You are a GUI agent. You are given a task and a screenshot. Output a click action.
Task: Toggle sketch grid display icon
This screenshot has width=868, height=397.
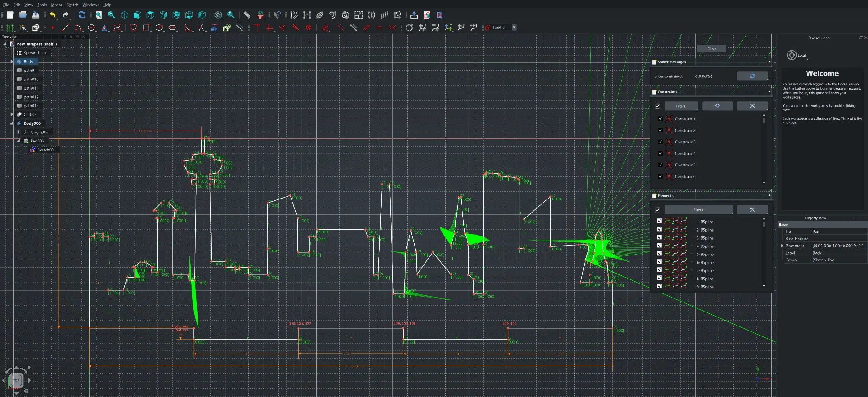(10, 28)
